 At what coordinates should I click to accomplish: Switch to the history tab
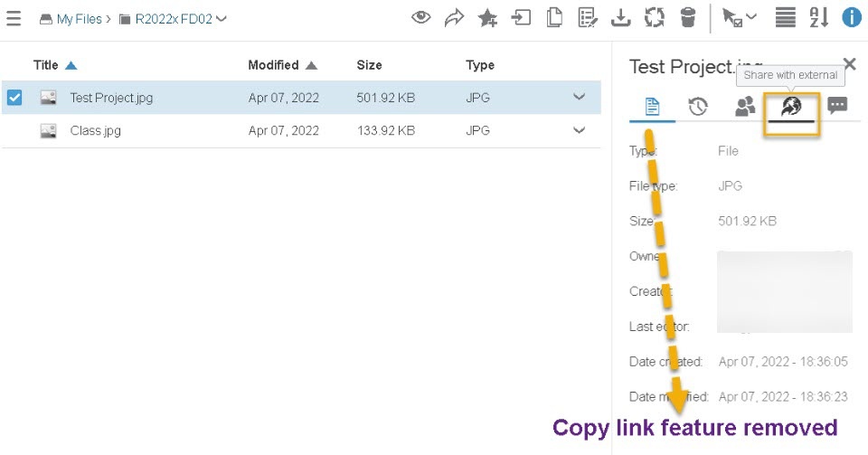[x=698, y=107]
